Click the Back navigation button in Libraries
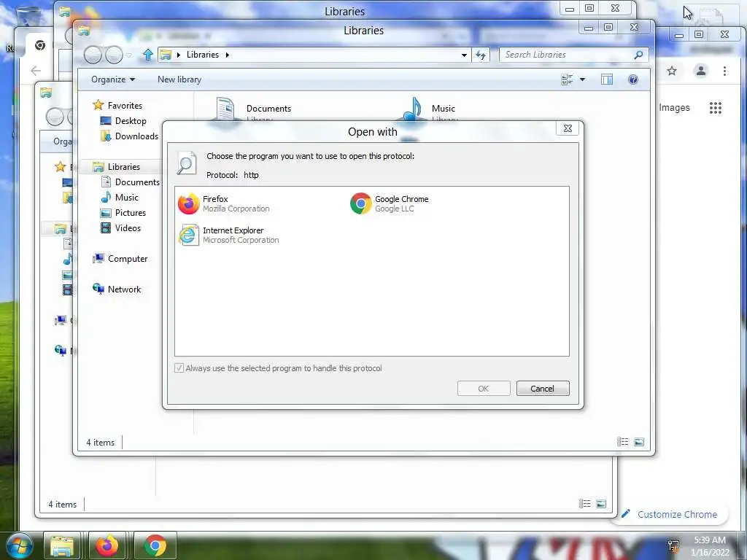The image size is (747, 560). pyautogui.click(x=93, y=55)
